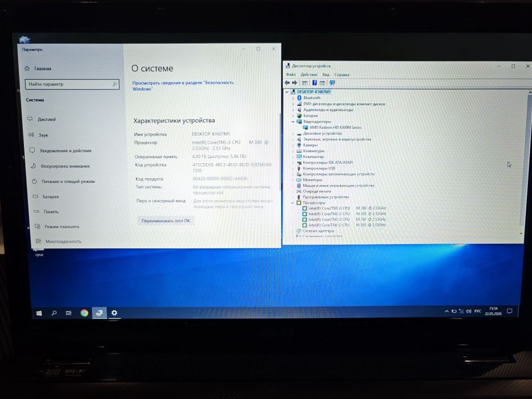The width and height of the screenshot is (532, 399).
Task: Click the scroll down arrow in Device Manager
Action: coord(521,234)
